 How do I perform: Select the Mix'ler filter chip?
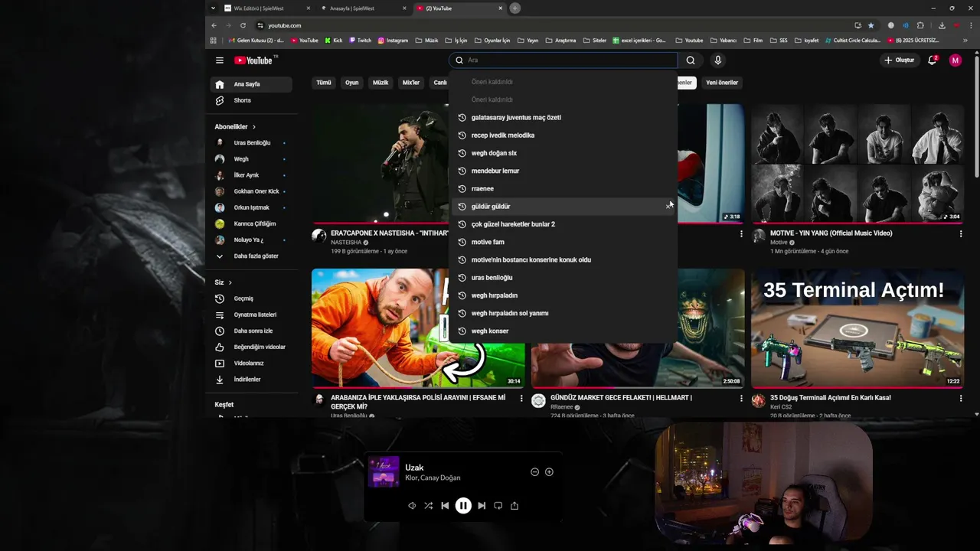coord(411,83)
